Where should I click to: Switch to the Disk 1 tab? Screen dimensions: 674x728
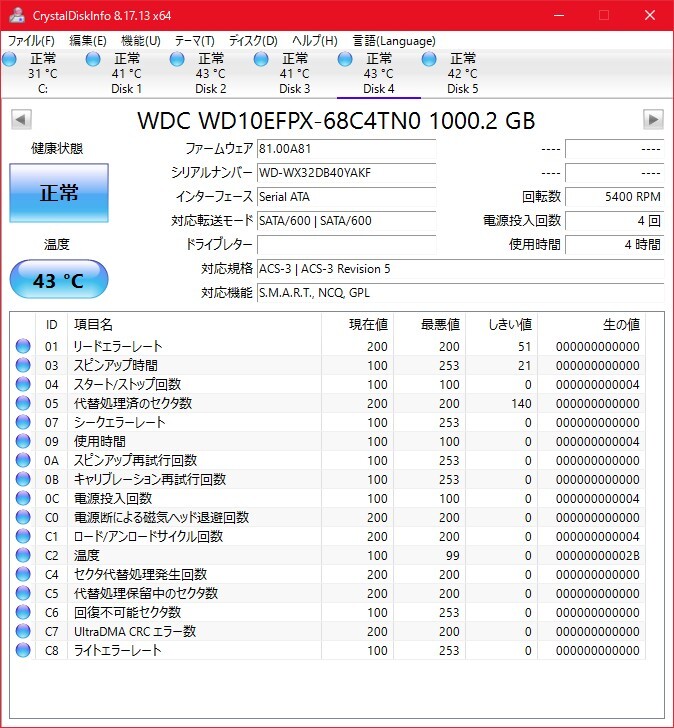[127, 73]
